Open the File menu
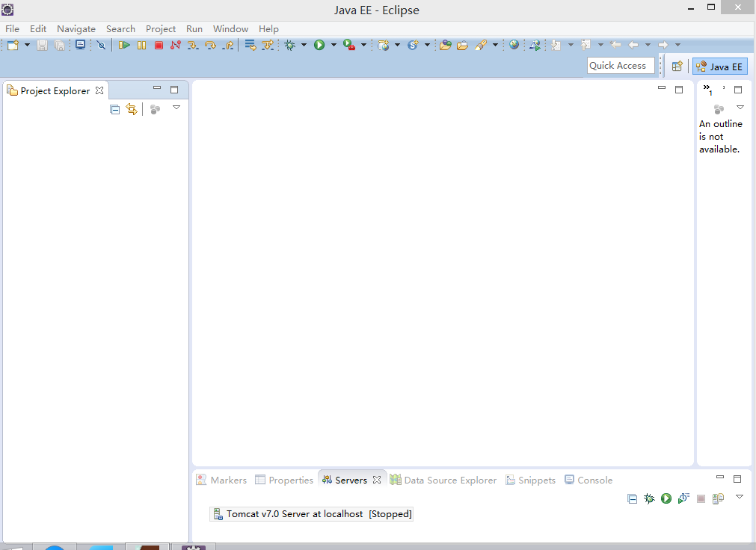 pos(12,29)
